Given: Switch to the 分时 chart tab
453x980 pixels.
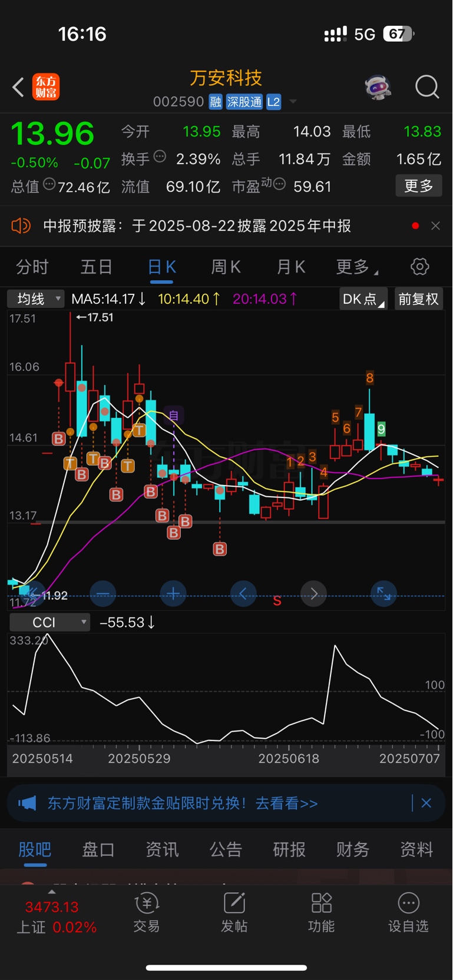Looking at the screenshot, I should [x=32, y=267].
